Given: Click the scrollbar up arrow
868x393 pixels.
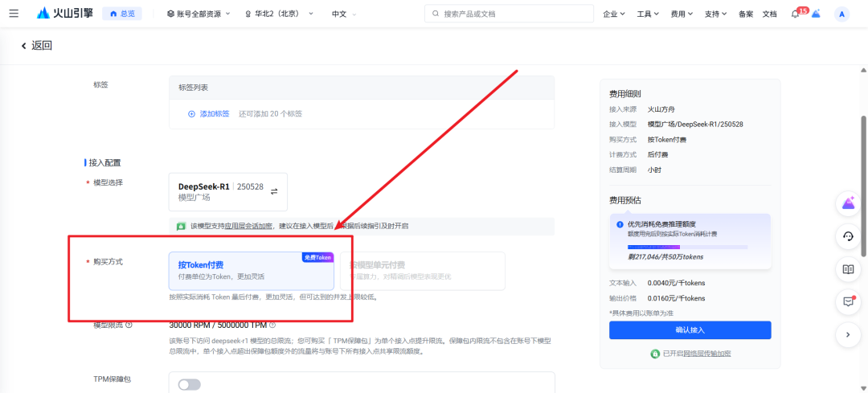Looking at the screenshot, I should (863, 70).
